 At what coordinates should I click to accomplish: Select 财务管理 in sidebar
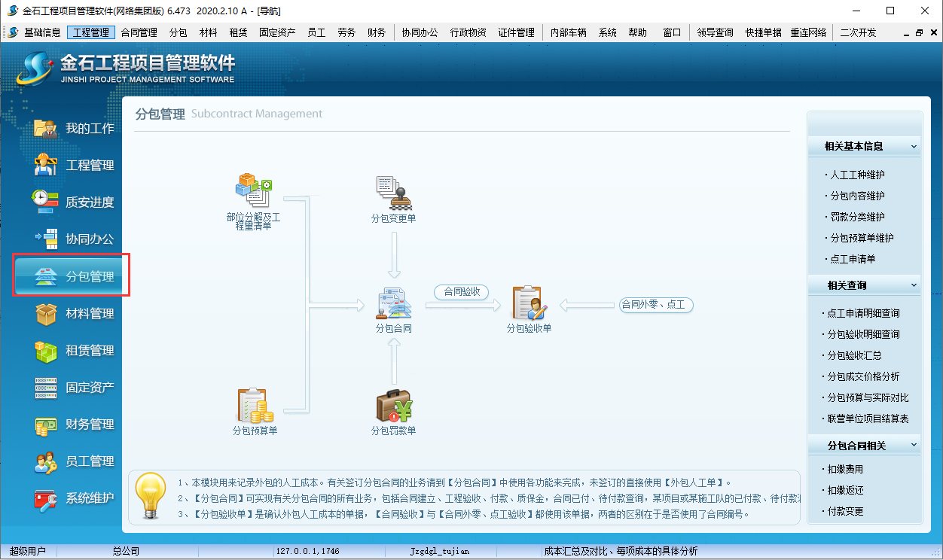click(x=74, y=424)
